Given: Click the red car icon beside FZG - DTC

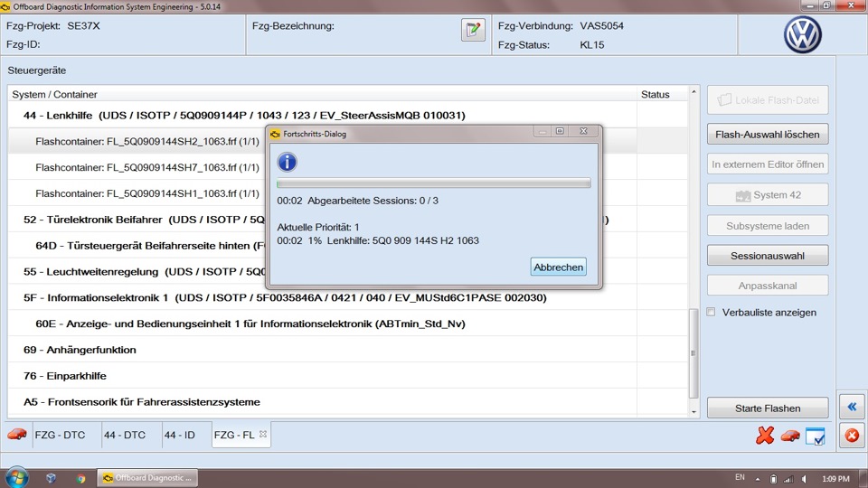Looking at the screenshot, I should pyautogui.click(x=17, y=435).
